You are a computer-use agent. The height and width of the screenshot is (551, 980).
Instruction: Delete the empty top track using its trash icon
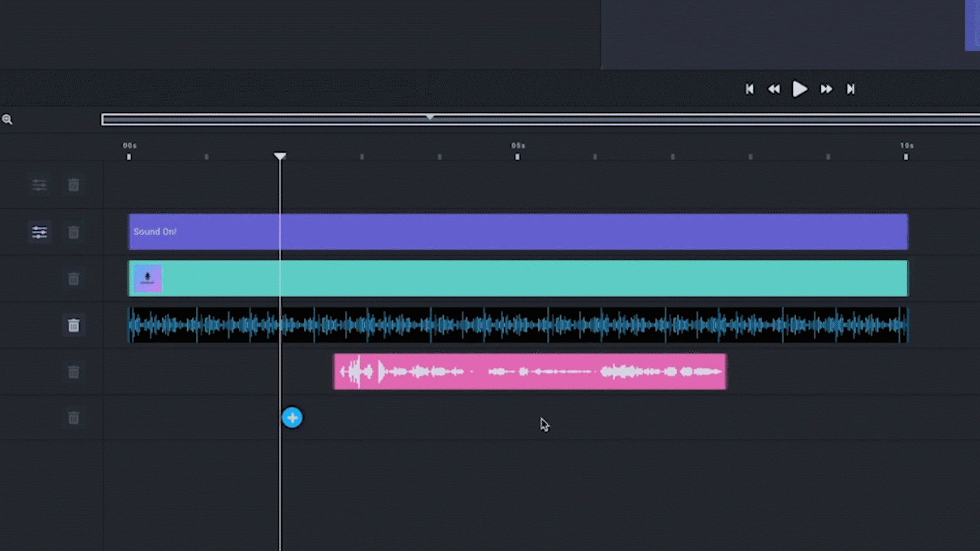[73, 185]
